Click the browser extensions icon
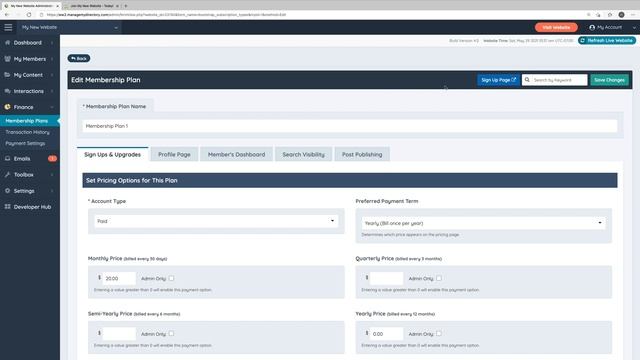The image size is (640, 360). click(610, 15)
